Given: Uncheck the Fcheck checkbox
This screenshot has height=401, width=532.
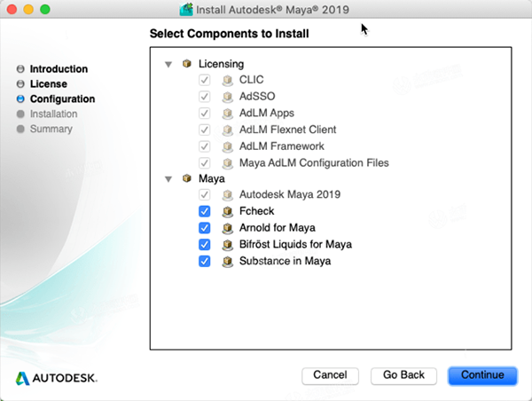Looking at the screenshot, I should (204, 211).
